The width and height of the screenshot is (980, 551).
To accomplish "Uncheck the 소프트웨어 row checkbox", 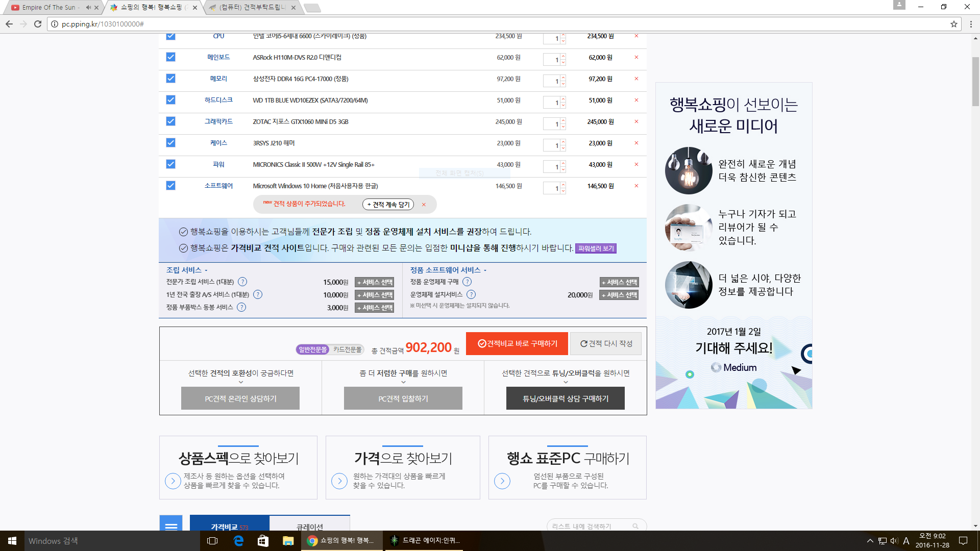I will [170, 186].
